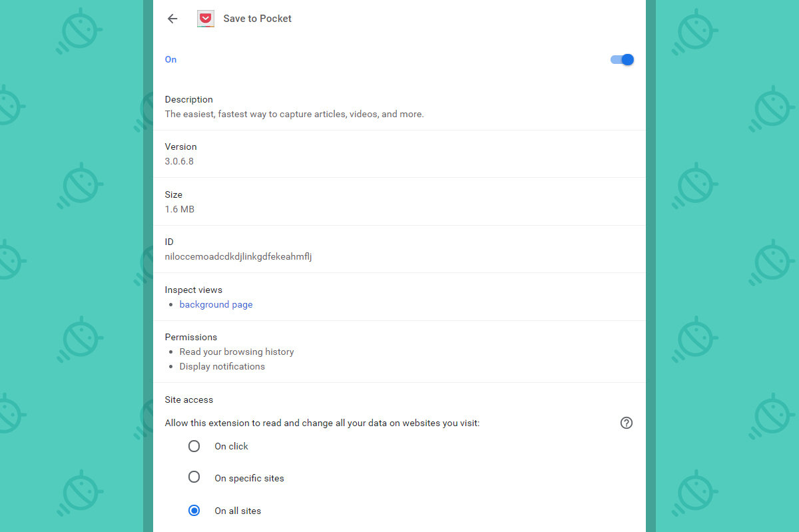The height and width of the screenshot is (532, 799).
Task: Click the version number 3.0.6.8
Action: point(179,161)
